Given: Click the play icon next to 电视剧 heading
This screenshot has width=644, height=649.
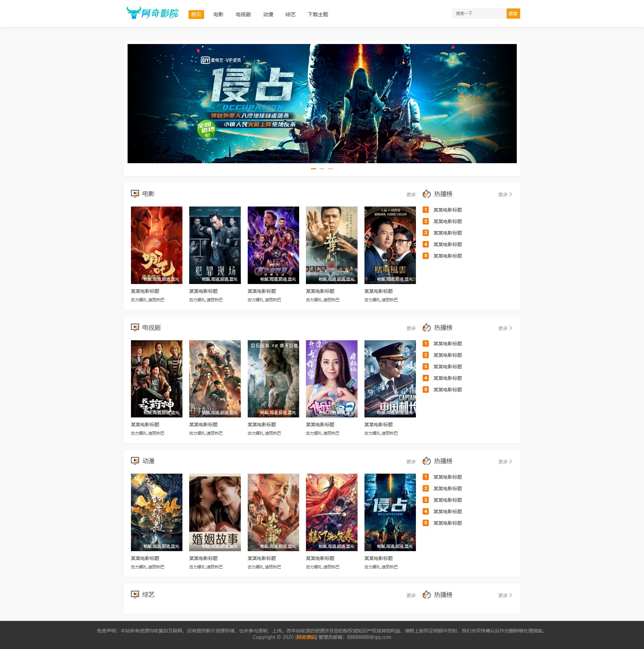Looking at the screenshot, I should click(135, 327).
